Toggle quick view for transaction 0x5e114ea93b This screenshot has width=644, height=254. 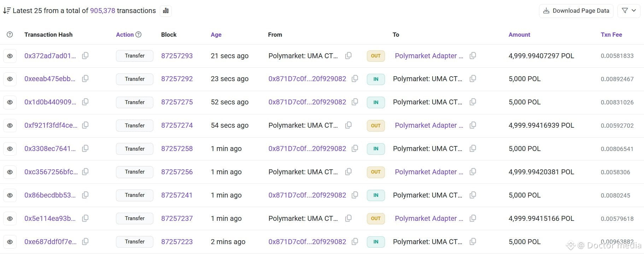click(10, 219)
